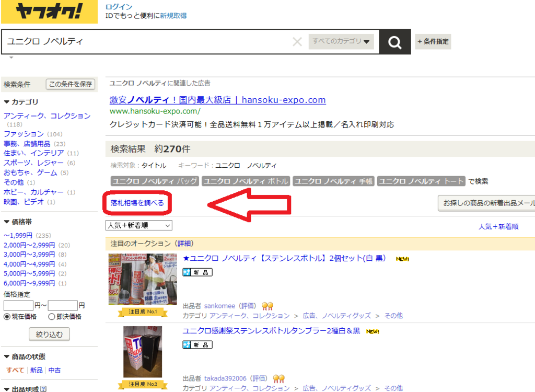This screenshot has width=535, height=392.
Task: Filter price range 3,000円～3,999円
Action: coord(29,255)
